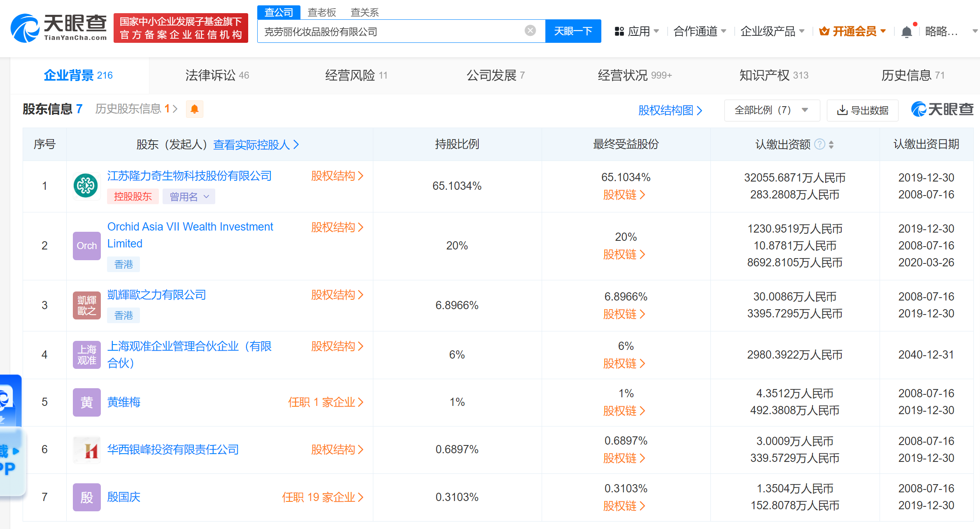Open the 全部比例 (7) dropdown
The width and height of the screenshot is (980, 529).
pos(771,110)
